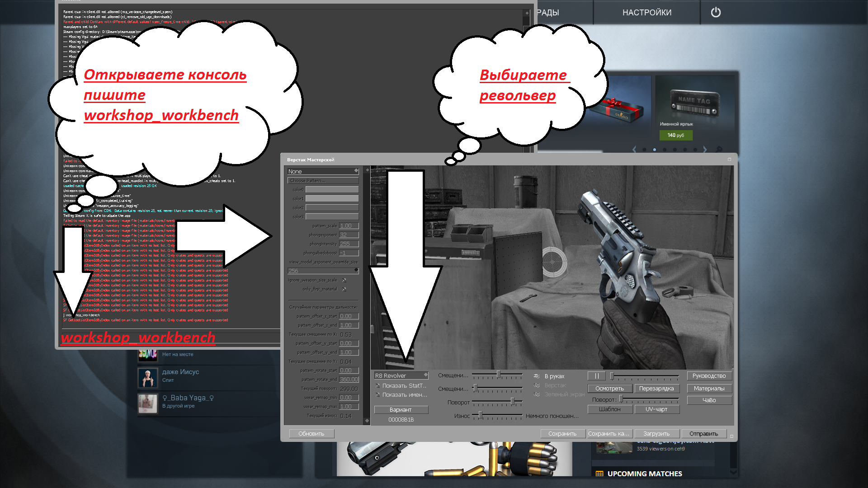Toggle ignore_weapon_size_scale checkbox
This screenshot has height=488, width=868.
coord(344,280)
